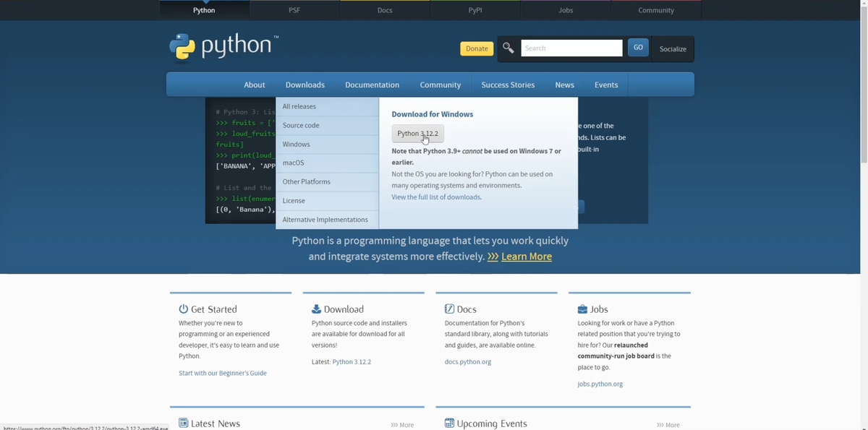Visit jobs.python.org link
This screenshot has height=430, width=868.
(x=600, y=384)
